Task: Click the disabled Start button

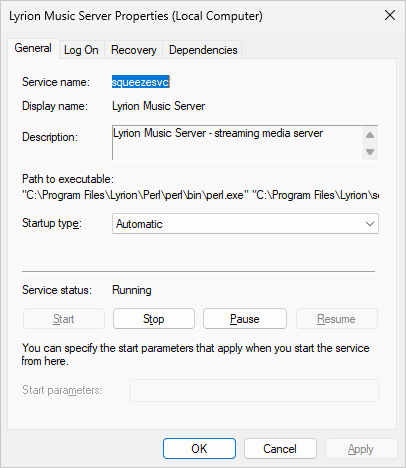Action: pos(64,319)
